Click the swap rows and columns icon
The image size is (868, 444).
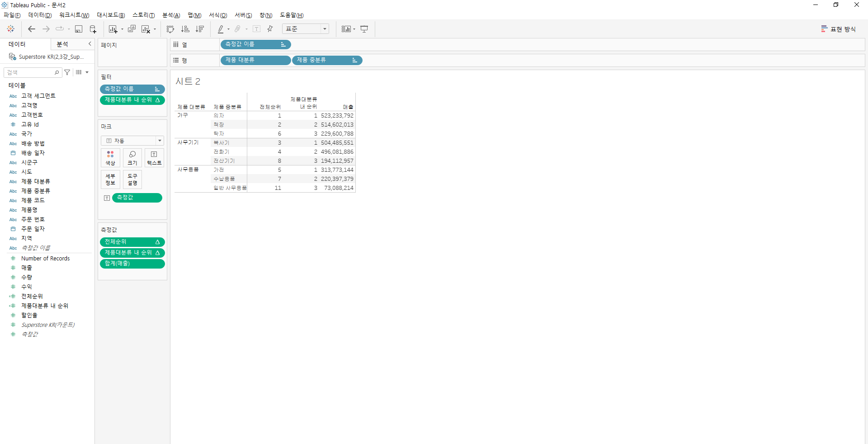170,29
